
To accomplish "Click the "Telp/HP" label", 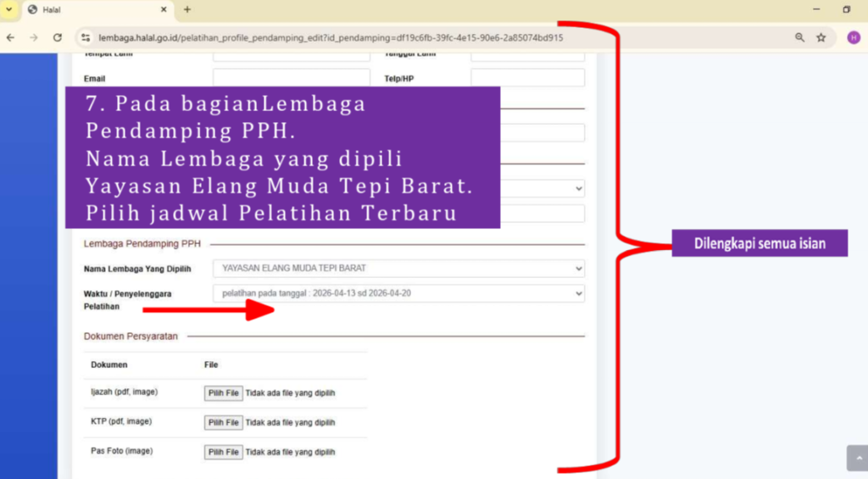I will point(399,79).
